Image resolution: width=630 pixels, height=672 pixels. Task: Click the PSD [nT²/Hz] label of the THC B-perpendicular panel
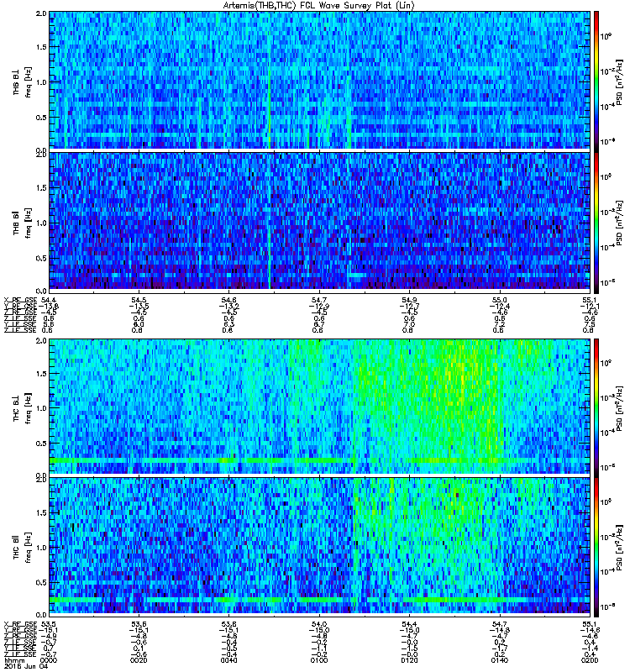point(620,408)
